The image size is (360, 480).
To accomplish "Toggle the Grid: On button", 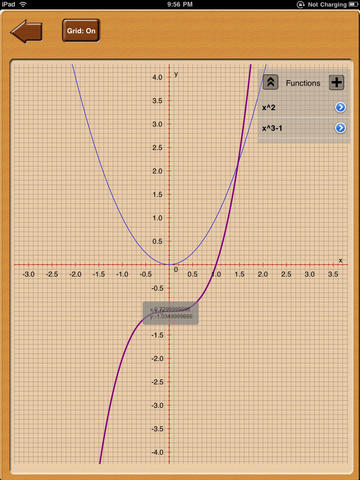I will coord(81,31).
